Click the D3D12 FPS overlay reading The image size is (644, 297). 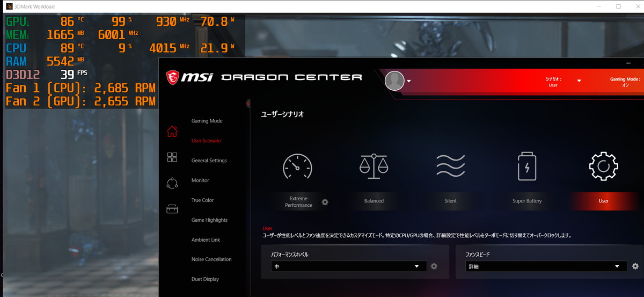47,74
